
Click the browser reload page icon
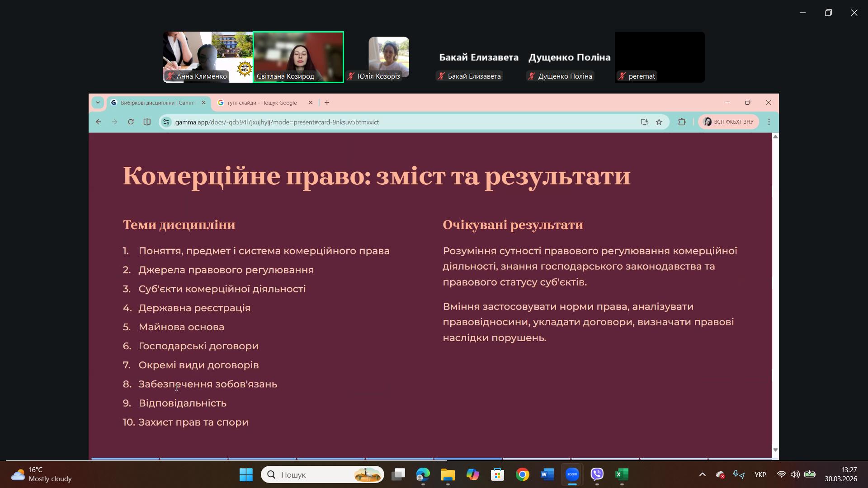coord(131,122)
